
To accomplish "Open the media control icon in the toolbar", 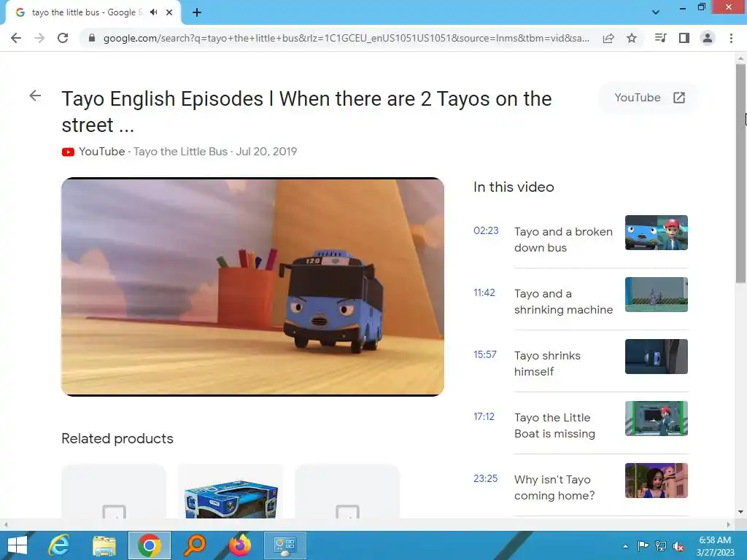I will 660,38.
